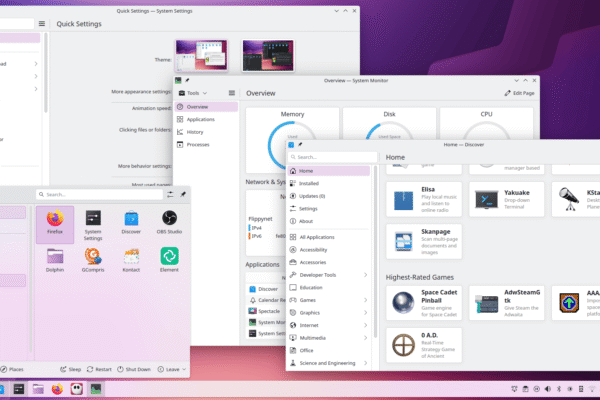600x400 pixels.
Task: Click the Discover sidebar scrollbar
Action: [375, 253]
